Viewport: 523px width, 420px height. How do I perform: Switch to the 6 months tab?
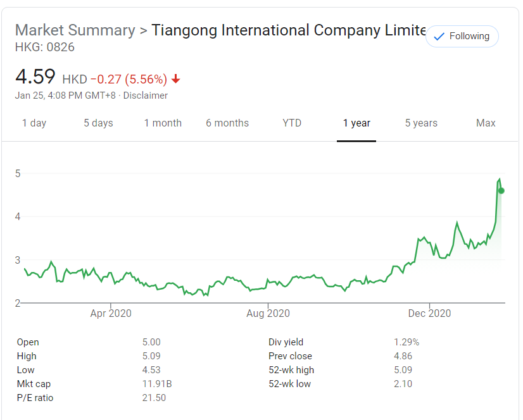[227, 123]
